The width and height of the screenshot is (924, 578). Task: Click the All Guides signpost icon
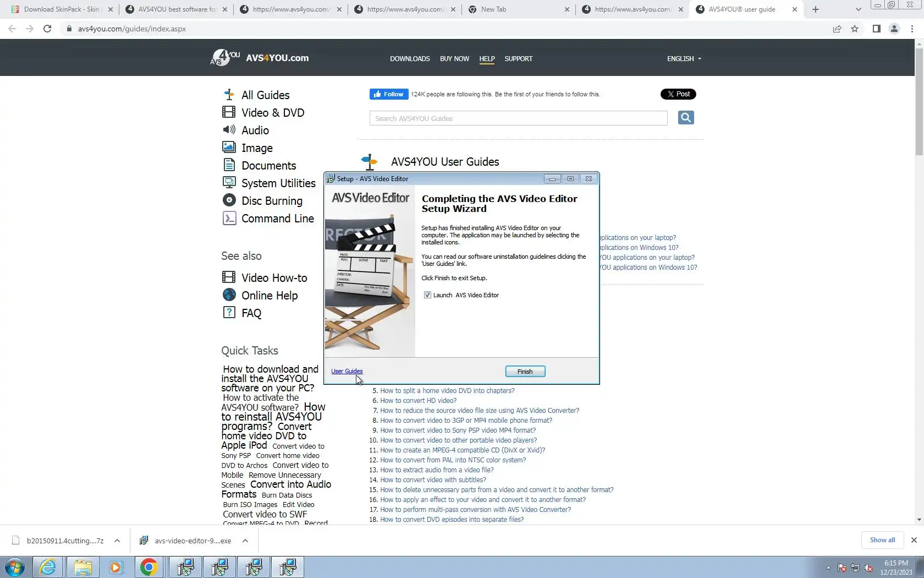click(x=229, y=95)
